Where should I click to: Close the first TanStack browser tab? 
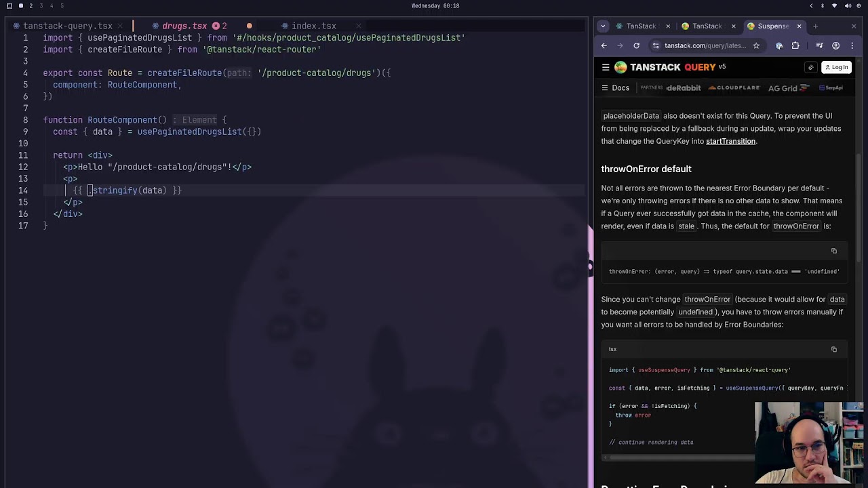click(668, 26)
